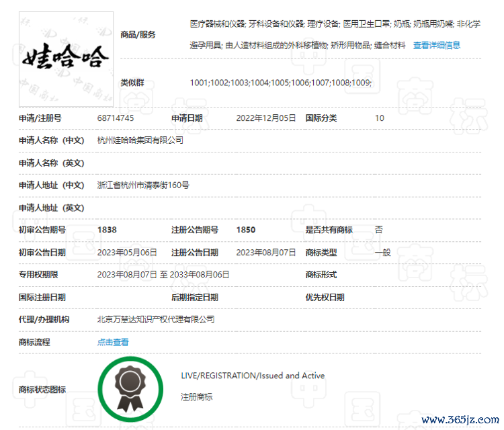Open the 点击查看 trademark process link
This screenshot has width=504, height=430.
click(113, 342)
